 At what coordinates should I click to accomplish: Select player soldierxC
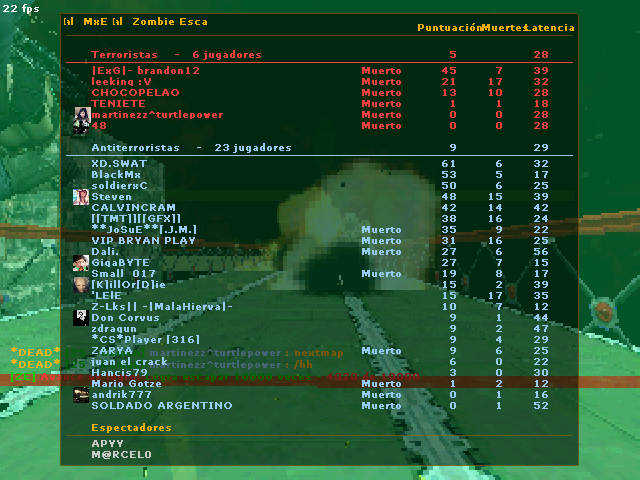pyautogui.click(x=119, y=186)
